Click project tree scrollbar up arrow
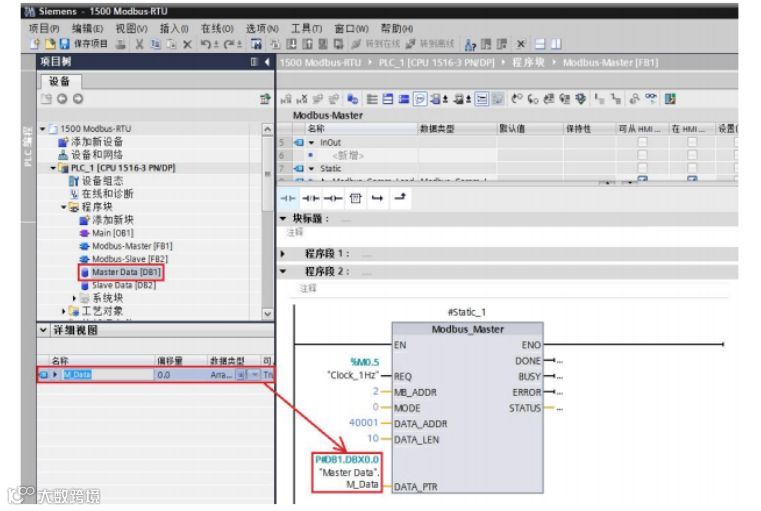This screenshot has width=761, height=511. pyautogui.click(x=267, y=129)
